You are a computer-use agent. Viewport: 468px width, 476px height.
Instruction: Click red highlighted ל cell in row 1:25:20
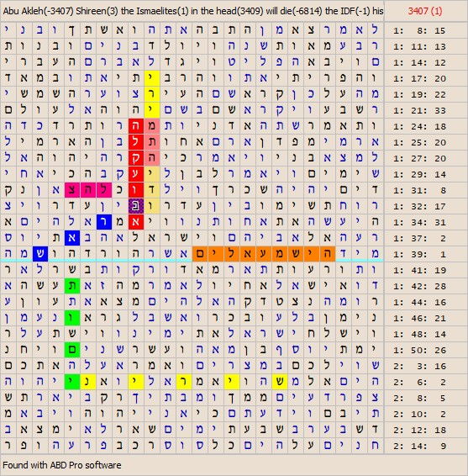click(136, 142)
